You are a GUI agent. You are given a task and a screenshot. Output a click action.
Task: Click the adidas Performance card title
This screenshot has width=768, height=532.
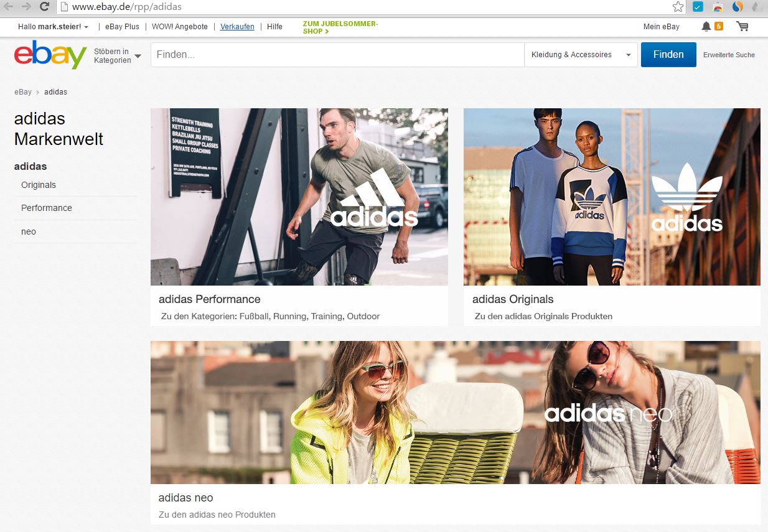point(210,299)
